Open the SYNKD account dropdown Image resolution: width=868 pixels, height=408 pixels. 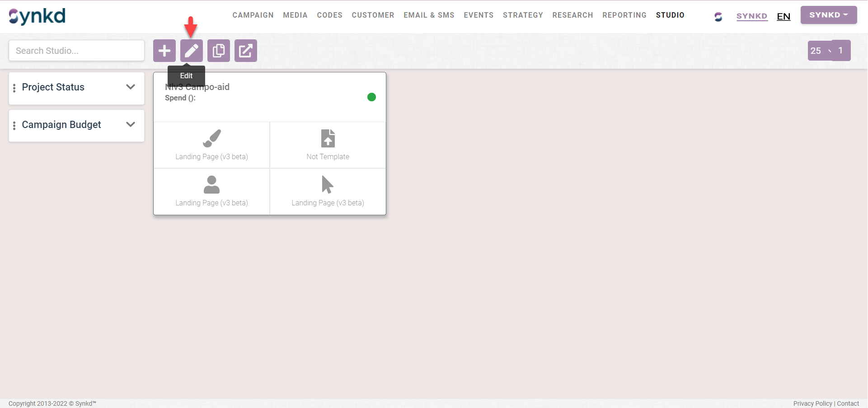[828, 15]
